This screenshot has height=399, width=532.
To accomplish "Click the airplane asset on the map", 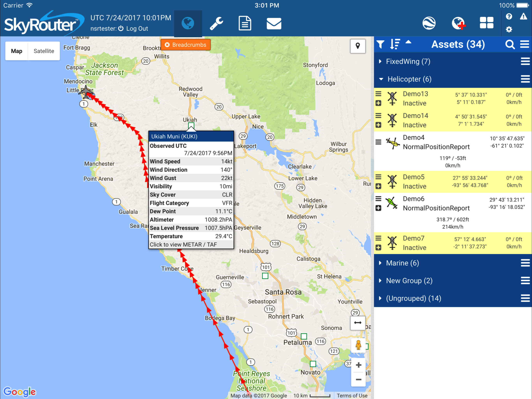I will tap(86, 92).
